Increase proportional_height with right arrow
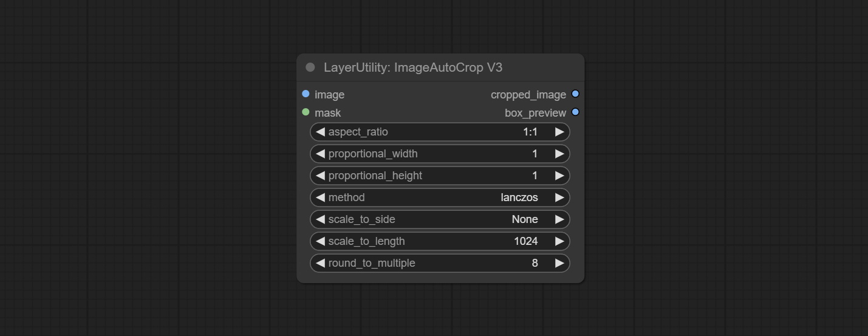868x336 pixels. coord(559,176)
